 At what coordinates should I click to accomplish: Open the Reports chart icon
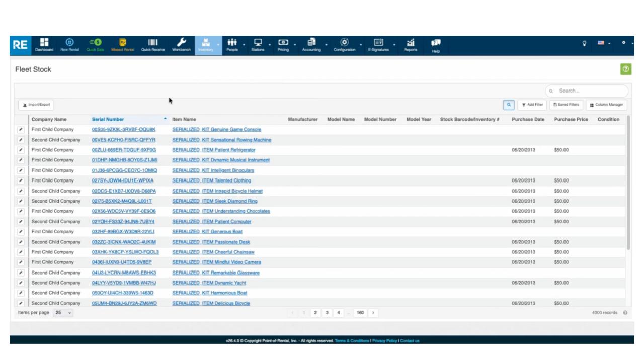tap(410, 45)
